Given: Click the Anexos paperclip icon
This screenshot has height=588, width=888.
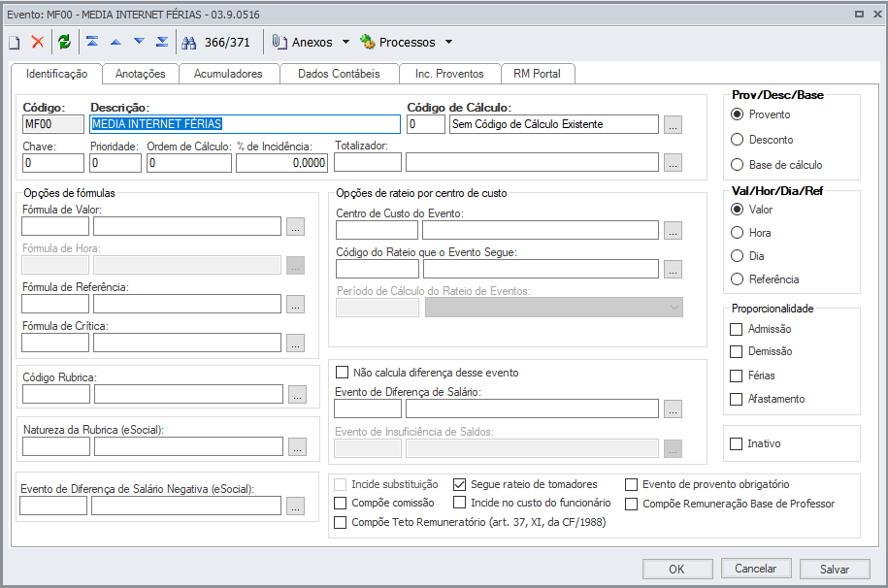Looking at the screenshot, I should (x=280, y=42).
